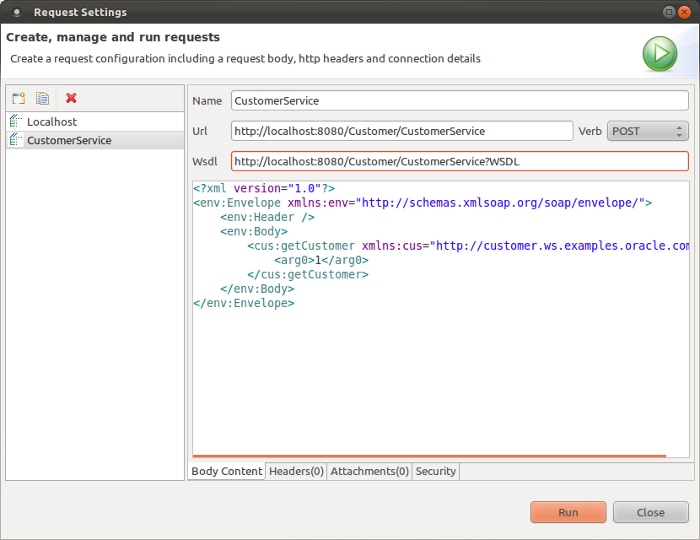Select the Localhost request in the list
The width and height of the screenshot is (700, 540).
click(52, 122)
